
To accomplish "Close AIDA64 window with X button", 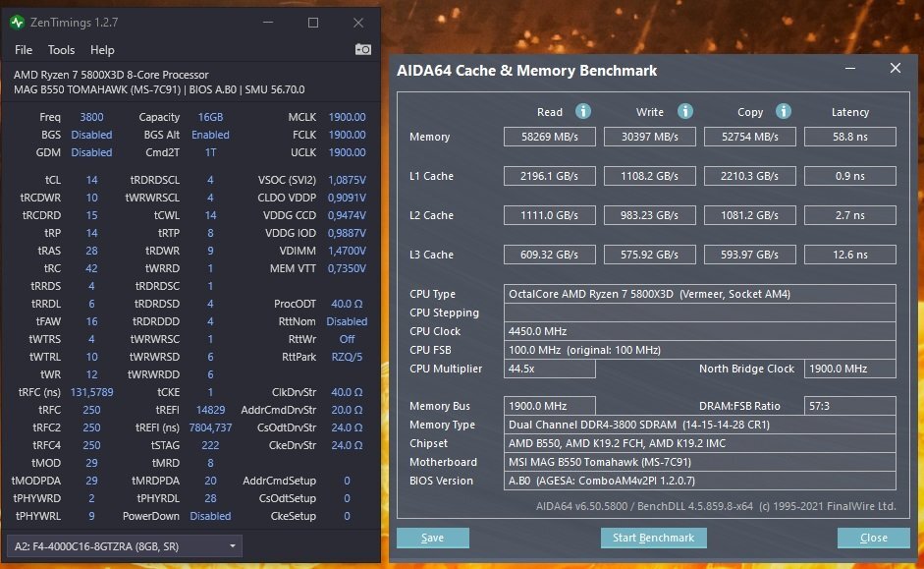I will (x=896, y=69).
